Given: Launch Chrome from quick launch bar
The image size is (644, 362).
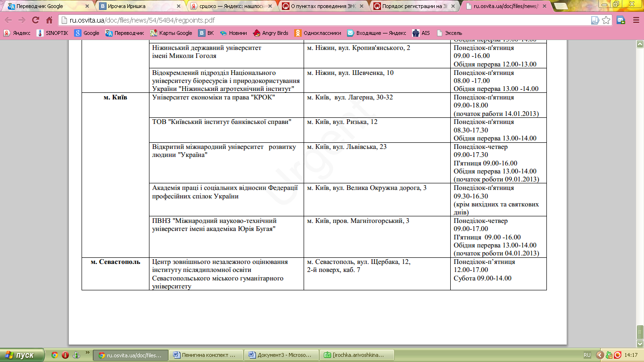Looking at the screenshot, I should 55,355.
